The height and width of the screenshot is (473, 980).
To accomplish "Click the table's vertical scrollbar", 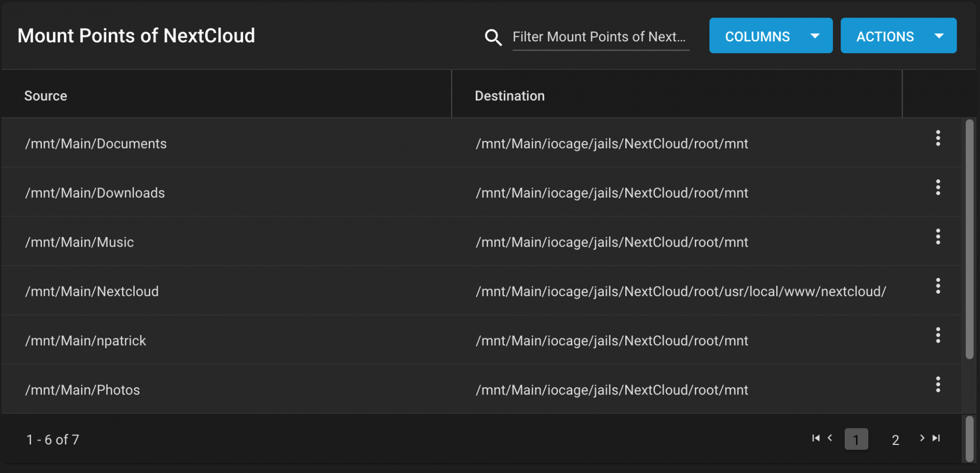I will pos(969,239).
